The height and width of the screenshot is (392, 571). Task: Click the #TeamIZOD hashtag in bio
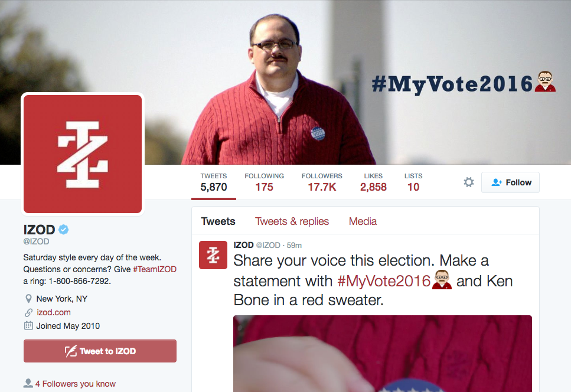pyautogui.click(x=155, y=269)
